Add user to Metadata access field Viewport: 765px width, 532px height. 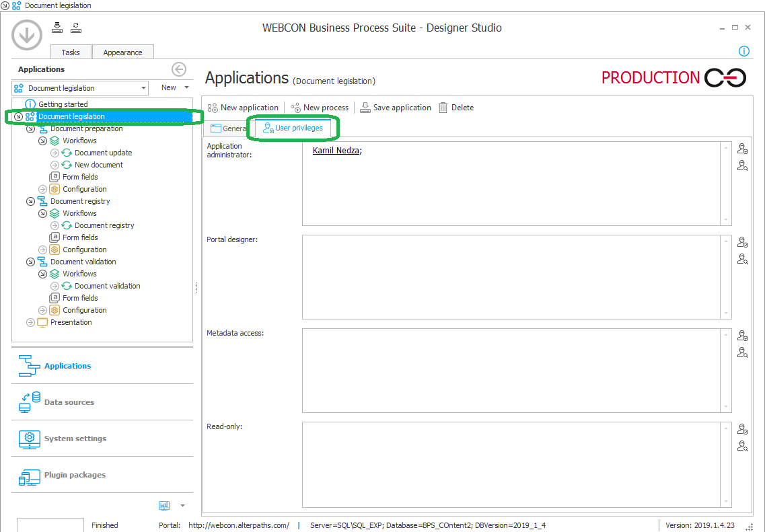[x=742, y=336]
